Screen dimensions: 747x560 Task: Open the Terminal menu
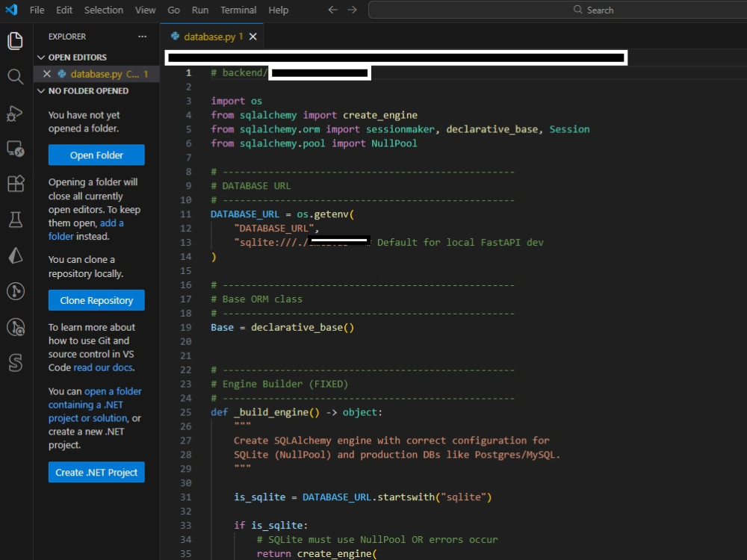click(238, 10)
